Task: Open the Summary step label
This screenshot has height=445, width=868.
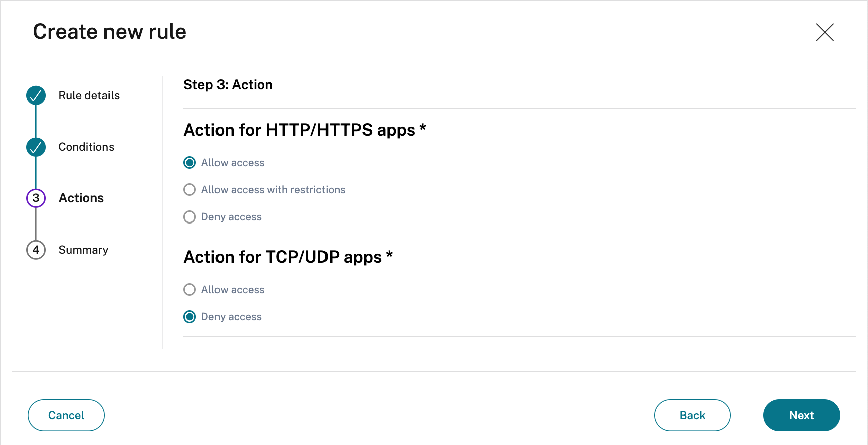Action: [83, 250]
